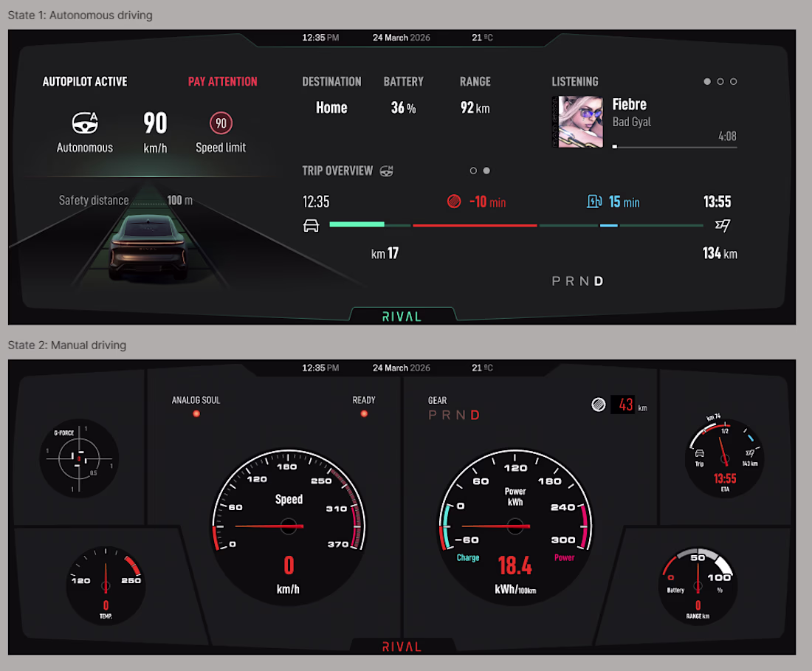Tap the km 17 progress marker
The width and height of the screenshot is (812, 671).
coord(385,253)
